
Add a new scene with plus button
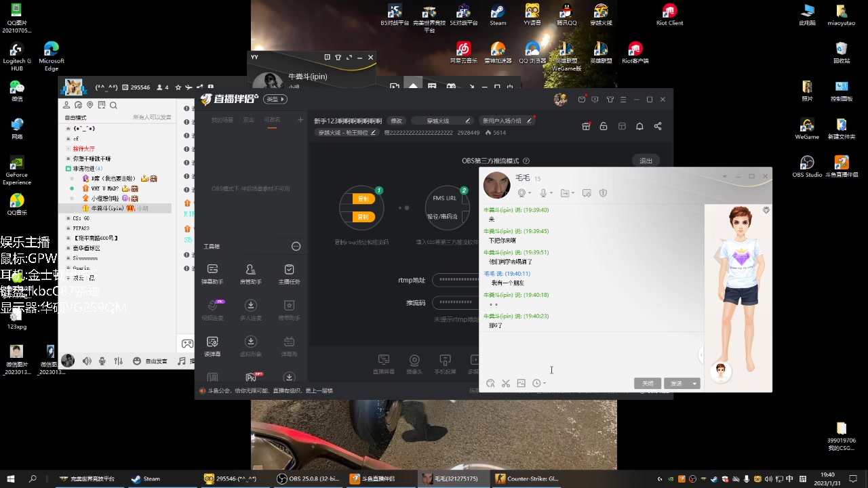(x=300, y=120)
